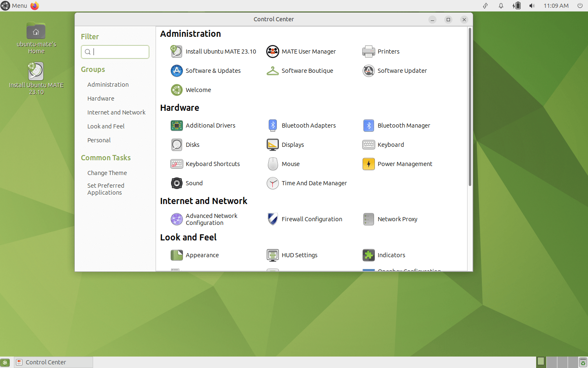Open the volume indicator

(532, 6)
